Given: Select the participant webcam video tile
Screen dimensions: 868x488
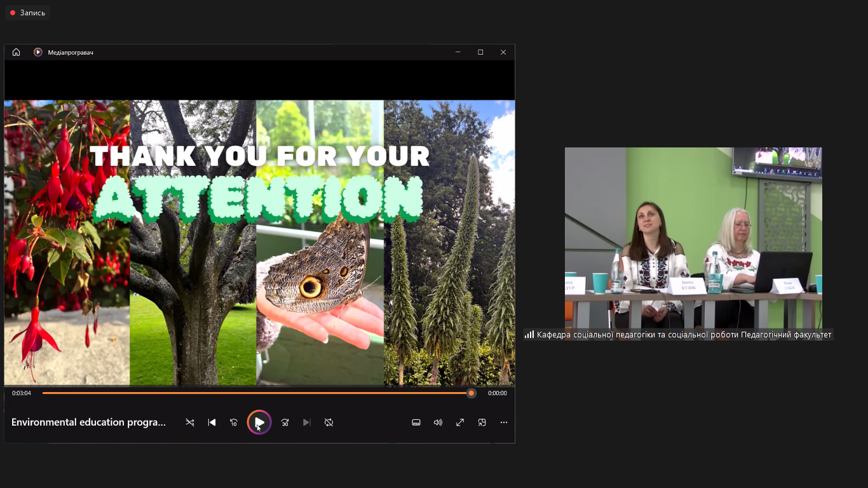Looking at the screenshot, I should (693, 238).
